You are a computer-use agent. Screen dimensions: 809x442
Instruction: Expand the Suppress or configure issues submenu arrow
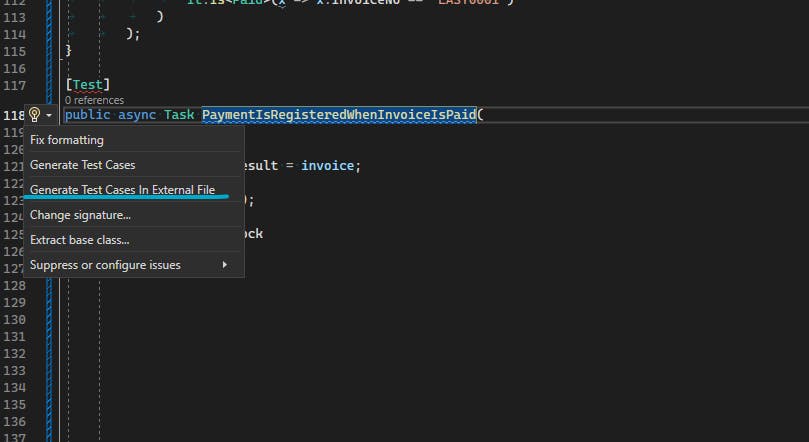225,265
